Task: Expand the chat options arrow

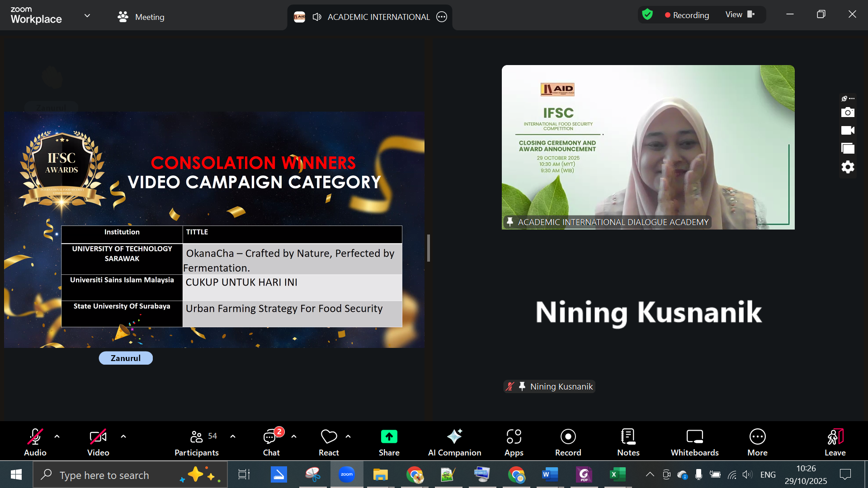Action: coord(294,436)
